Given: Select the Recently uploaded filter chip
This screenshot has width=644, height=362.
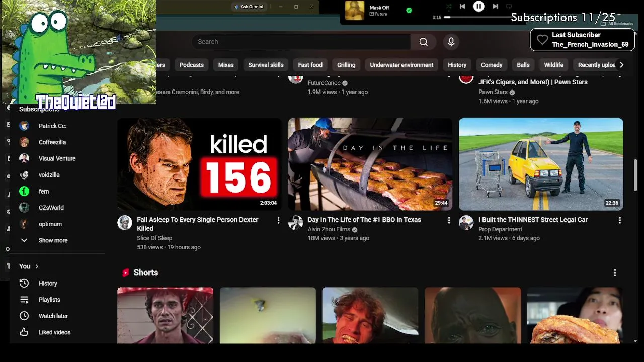Looking at the screenshot, I should [x=596, y=65].
